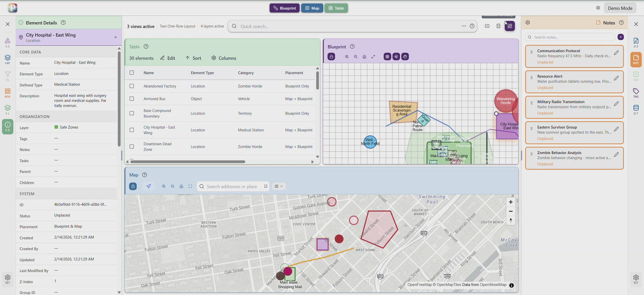
Task: Click Blueprint fit-to-screen expand arrows icon
Action: point(373,56)
